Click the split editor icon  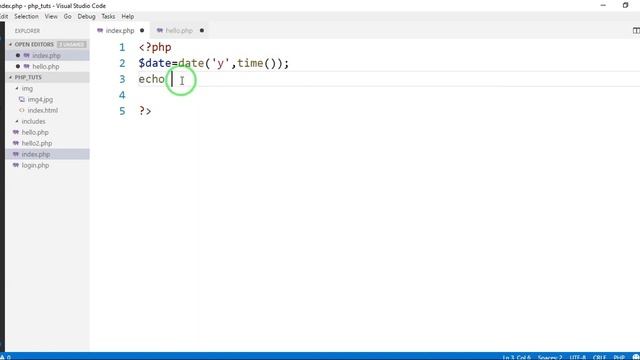(636, 31)
